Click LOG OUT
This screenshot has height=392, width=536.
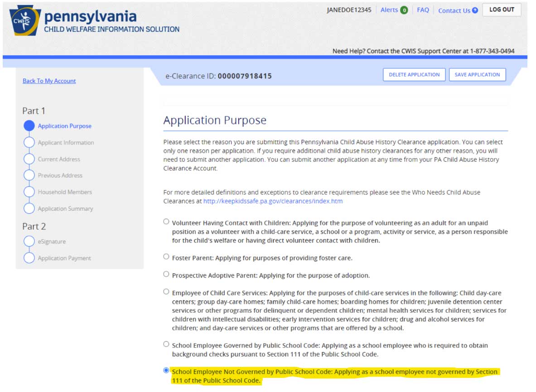pos(502,9)
